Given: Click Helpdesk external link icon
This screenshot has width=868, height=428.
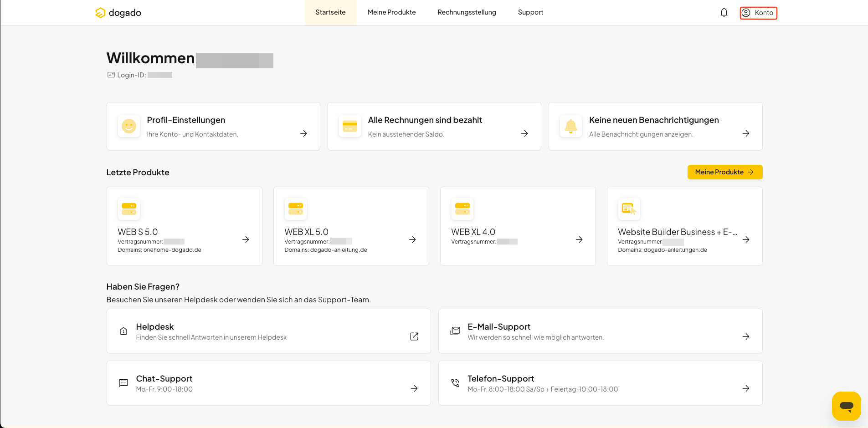Looking at the screenshot, I should (x=414, y=336).
